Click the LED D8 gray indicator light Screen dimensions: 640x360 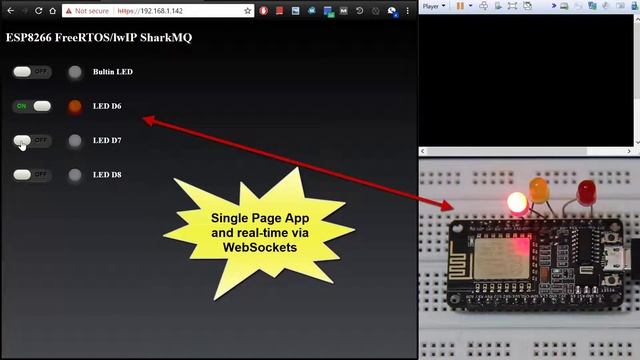point(75,175)
